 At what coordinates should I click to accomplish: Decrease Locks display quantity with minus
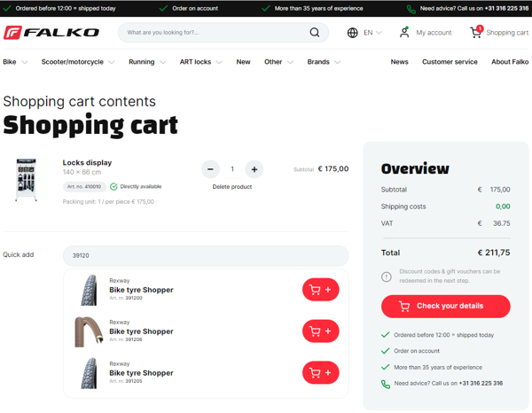pyautogui.click(x=210, y=169)
